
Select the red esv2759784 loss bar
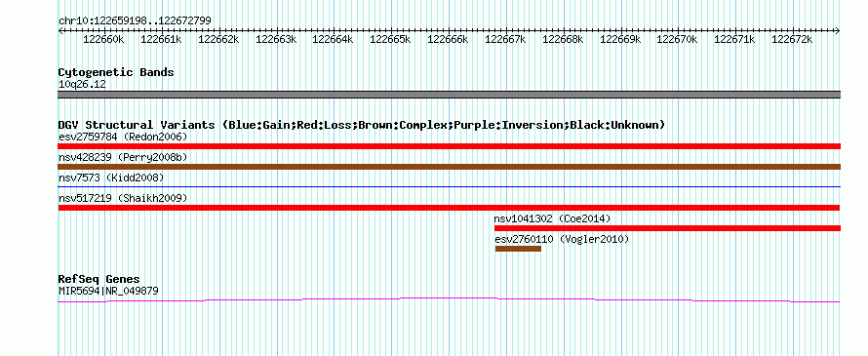[449, 146]
